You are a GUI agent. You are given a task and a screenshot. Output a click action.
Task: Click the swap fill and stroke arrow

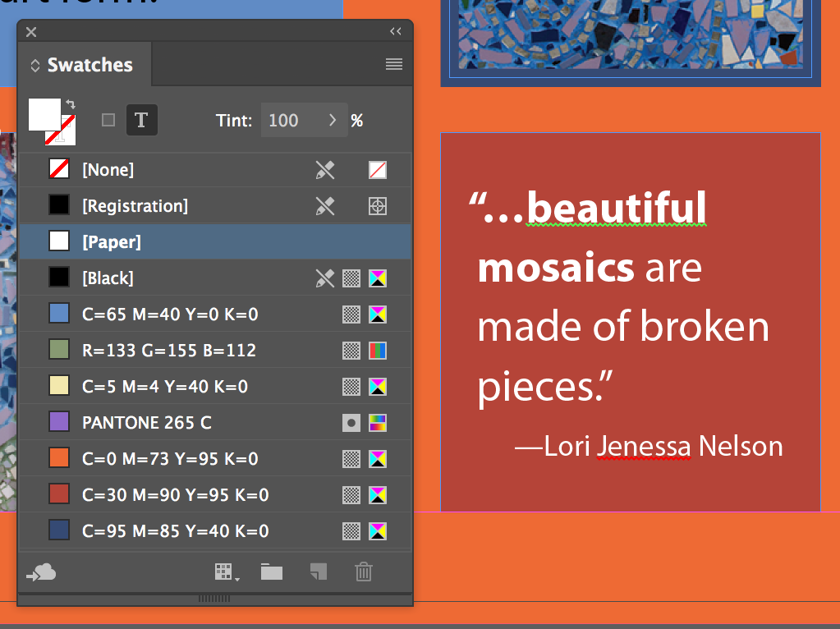click(x=71, y=104)
